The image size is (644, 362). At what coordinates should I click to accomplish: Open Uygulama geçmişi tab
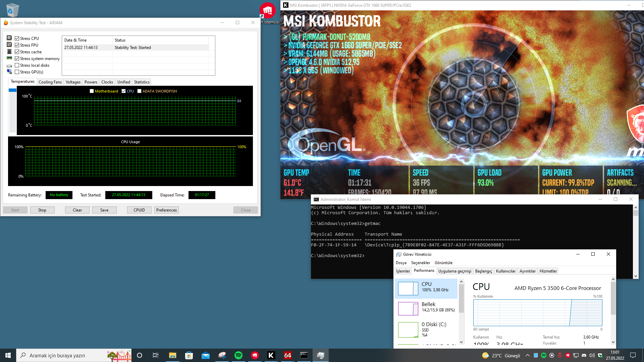click(x=454, y=271)
